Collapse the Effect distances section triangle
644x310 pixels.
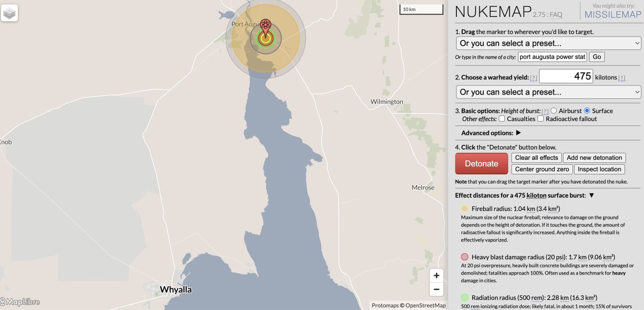click(591, 195)
